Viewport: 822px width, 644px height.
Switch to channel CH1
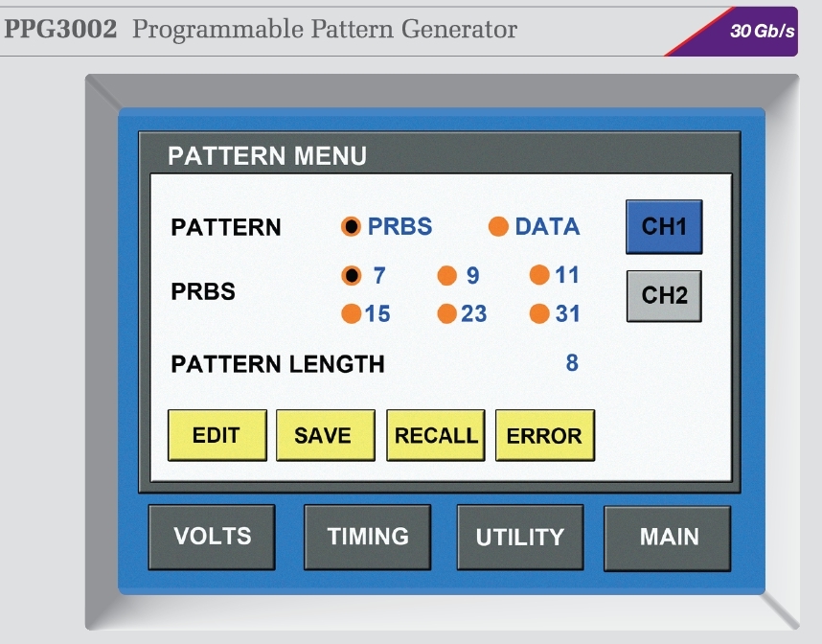point(664,227)
